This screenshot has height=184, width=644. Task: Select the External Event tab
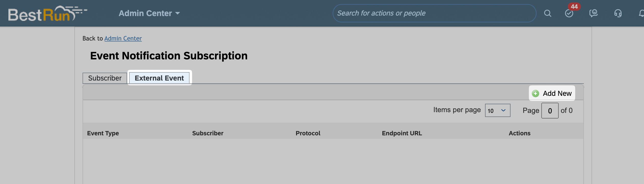pyautogui.click(x=159, y=78)
